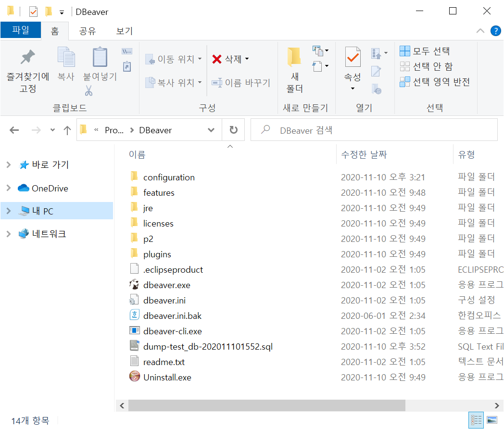The image size is (504, 429).
Task: Open the Properties (속성) dropdown arrow
Action: click(x=353, y=88)
